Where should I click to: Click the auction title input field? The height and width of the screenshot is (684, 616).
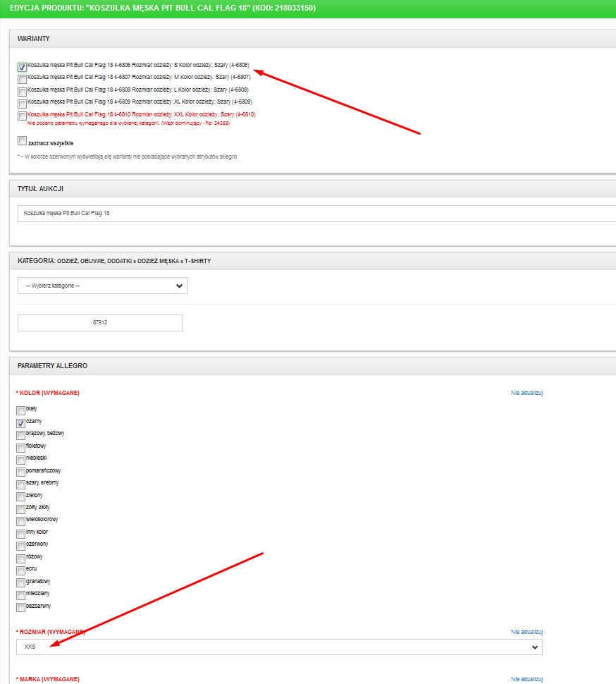(x=316, y=213)
